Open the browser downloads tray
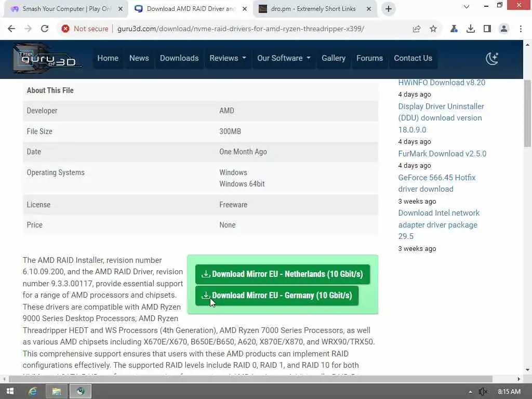This screenshot has height=399, width=532. (471, 29)
